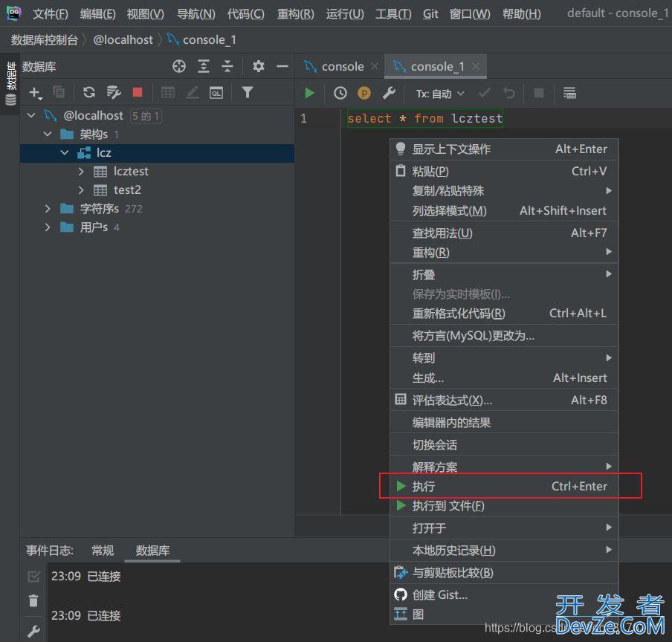Viewport: 672px width, 642px height.
Task: Collapse the @localhost tree node
Action: [31, 115]
